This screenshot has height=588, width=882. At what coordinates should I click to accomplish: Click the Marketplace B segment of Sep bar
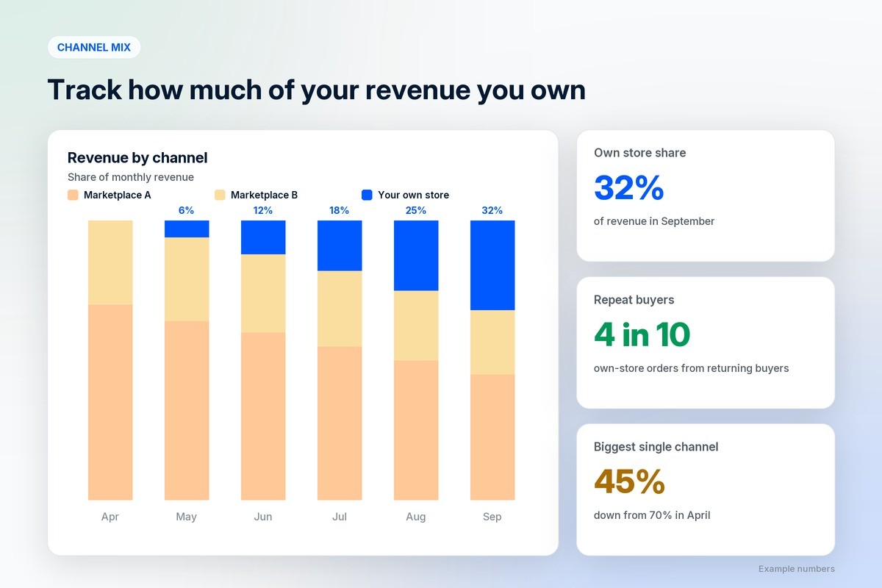click(x=492, y=343)
